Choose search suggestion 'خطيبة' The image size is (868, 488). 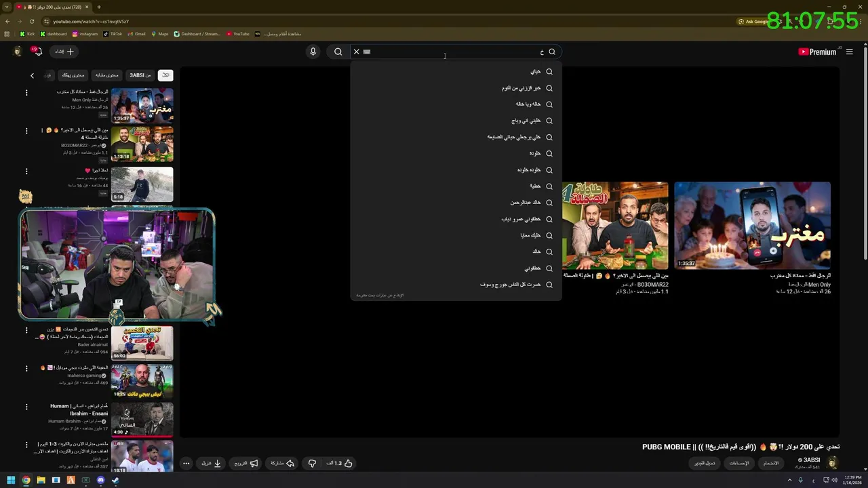[456, 186]
